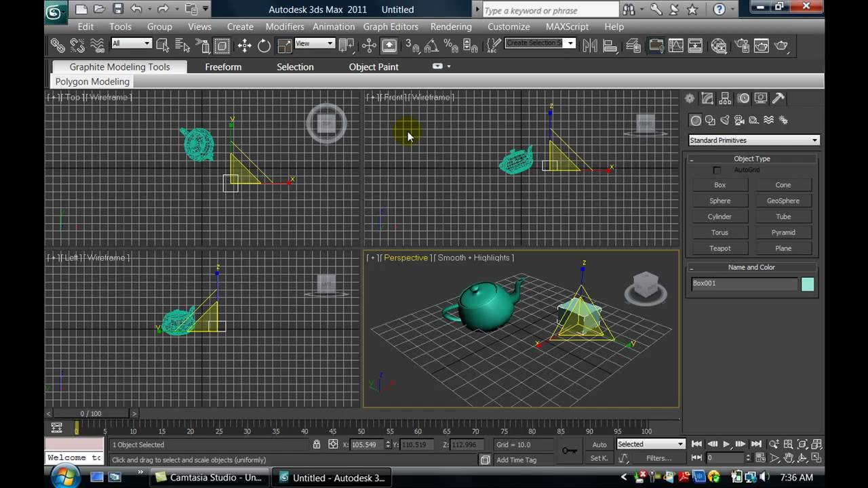Click Go to End button

[756, 445]
